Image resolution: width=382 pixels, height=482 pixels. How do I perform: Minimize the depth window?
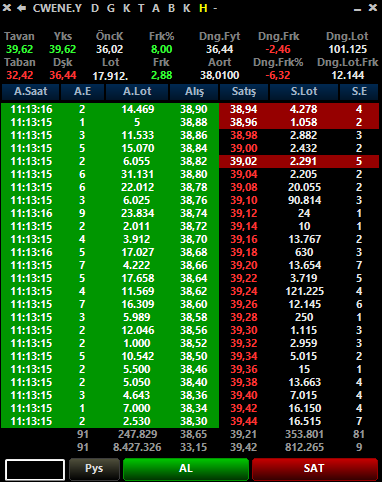tap(358, 9)
